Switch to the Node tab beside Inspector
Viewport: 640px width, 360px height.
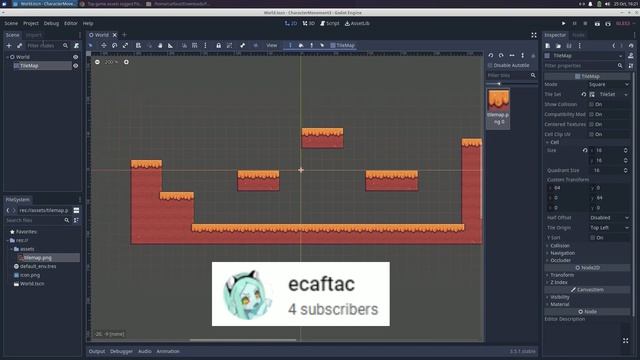[x=578, y=35]
